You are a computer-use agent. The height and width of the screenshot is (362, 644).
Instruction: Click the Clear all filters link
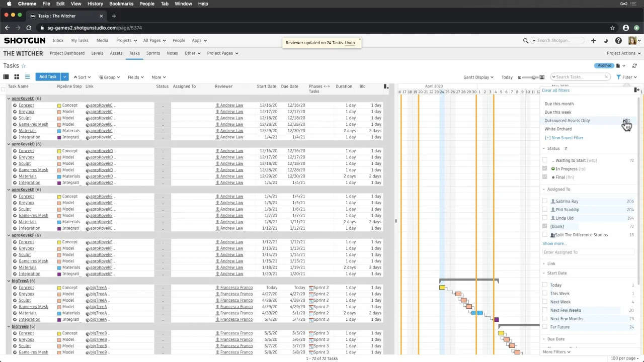(x=555, y=90)
